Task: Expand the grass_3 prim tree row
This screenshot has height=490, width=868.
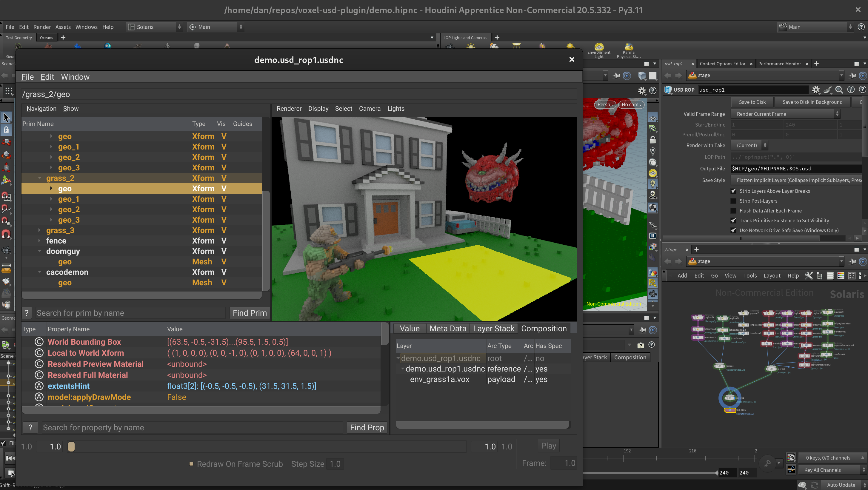Action: pos(39,230)
